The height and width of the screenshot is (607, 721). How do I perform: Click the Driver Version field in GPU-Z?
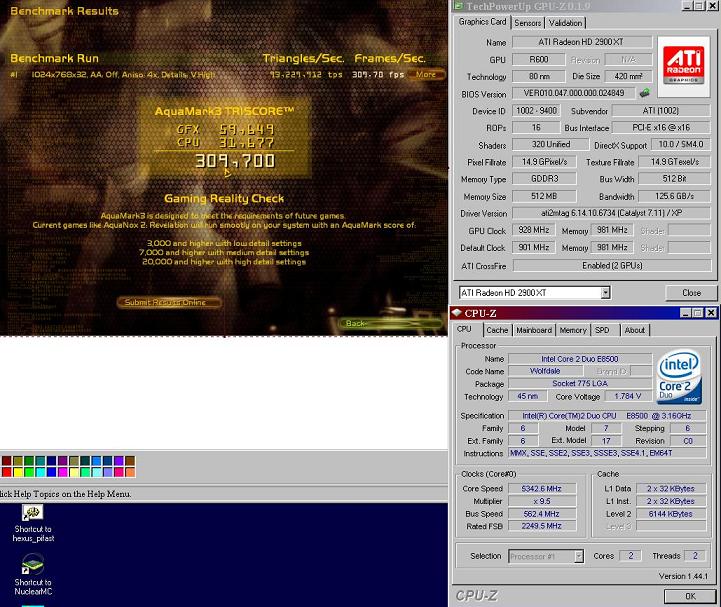[x=612, y=213]
